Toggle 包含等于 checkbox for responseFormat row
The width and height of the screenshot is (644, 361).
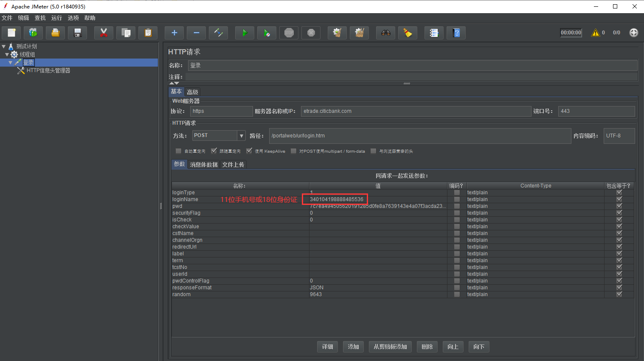tap(619, 288)
